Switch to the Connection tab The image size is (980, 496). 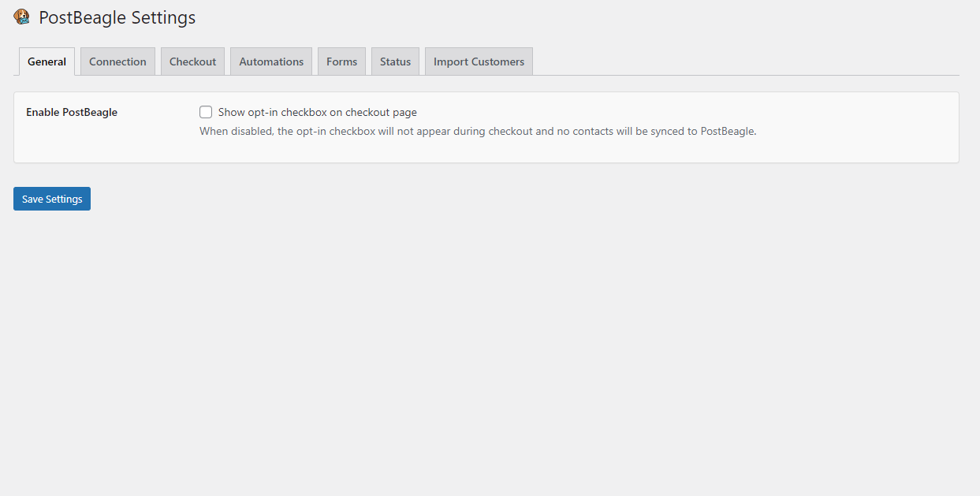click(x=117, y=62)
